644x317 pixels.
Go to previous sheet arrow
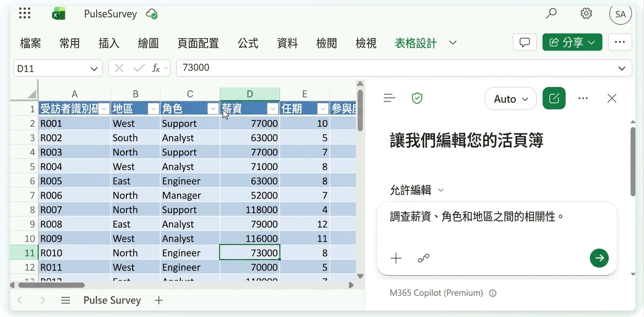[x=20, y=300]
